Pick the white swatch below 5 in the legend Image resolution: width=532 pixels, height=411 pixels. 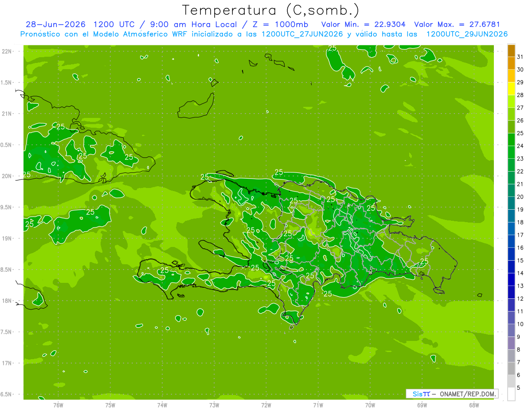[x=511, y=394]
